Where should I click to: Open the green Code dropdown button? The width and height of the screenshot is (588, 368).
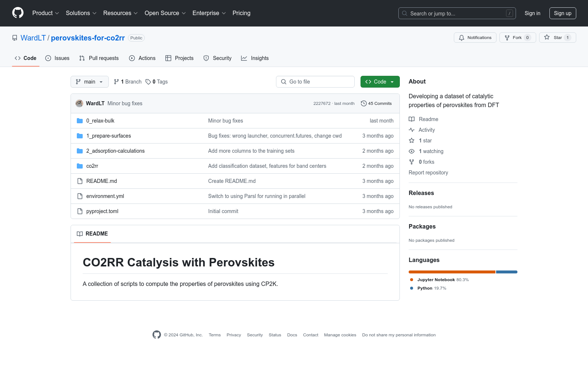(380, 82)
